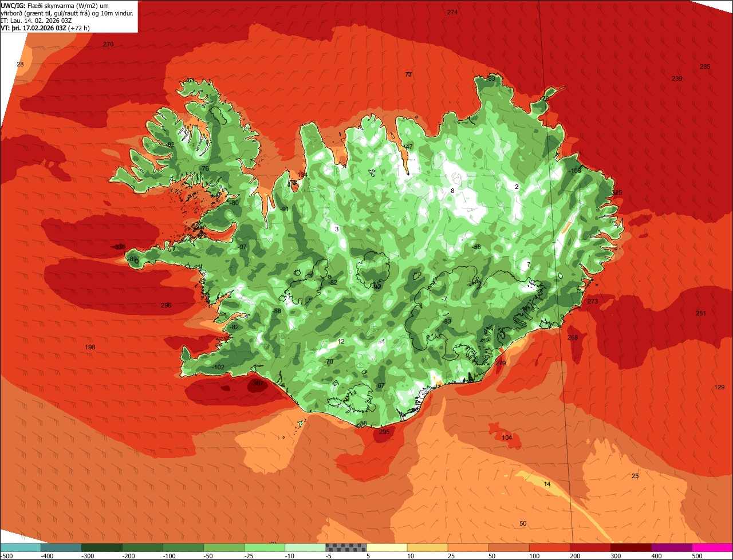The width and height of the screenshot is (733, 560).
Task: Click the '(+72 h)' forecast offset text
Action: [78, 27]
